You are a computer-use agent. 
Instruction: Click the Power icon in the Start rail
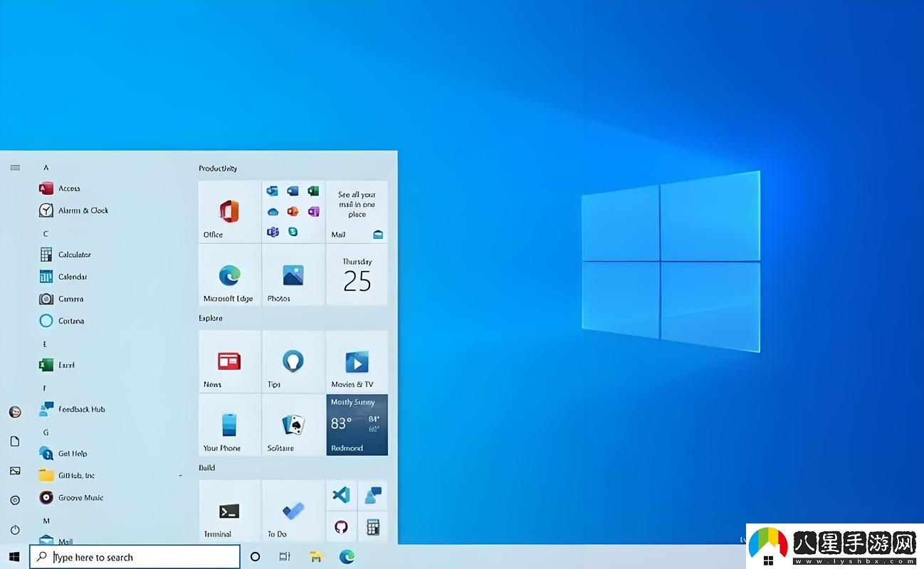click(14, 530)
